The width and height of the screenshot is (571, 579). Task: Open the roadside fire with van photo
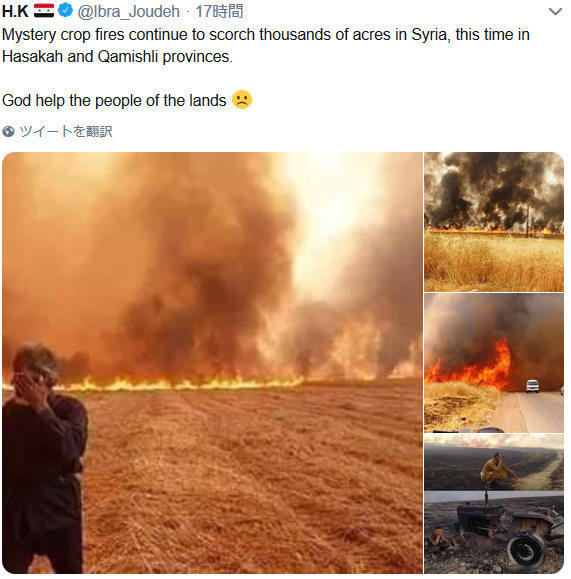point(494,363)
